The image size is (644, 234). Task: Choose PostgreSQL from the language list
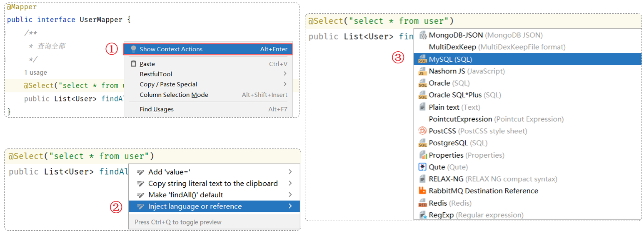[x=448, y=143]
